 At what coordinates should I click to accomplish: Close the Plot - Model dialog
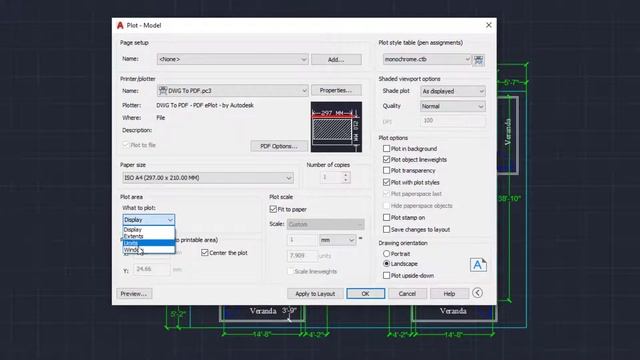[x=489, y=25]
